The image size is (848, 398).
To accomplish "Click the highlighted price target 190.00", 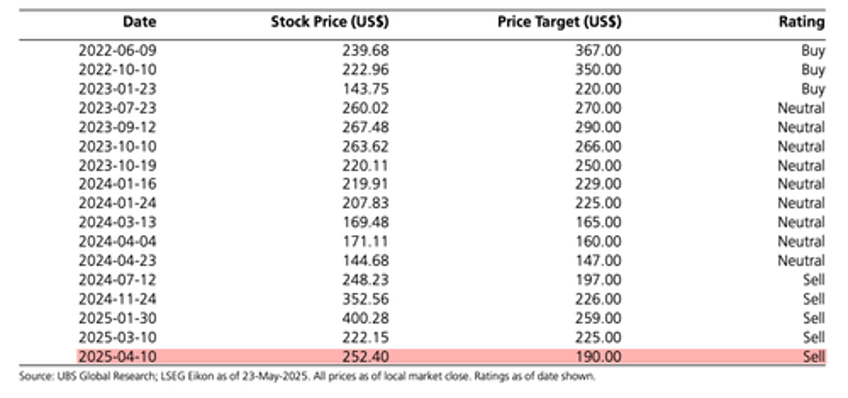I will tap(598, 356).
